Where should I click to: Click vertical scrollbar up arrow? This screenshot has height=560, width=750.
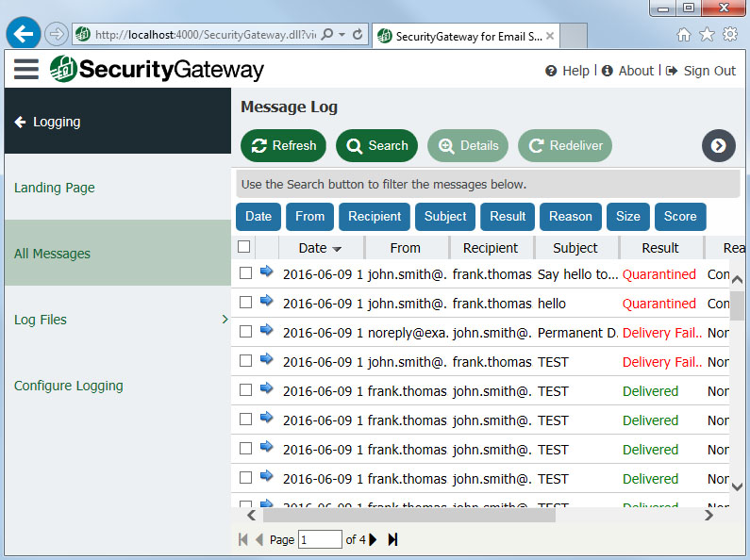738,280
